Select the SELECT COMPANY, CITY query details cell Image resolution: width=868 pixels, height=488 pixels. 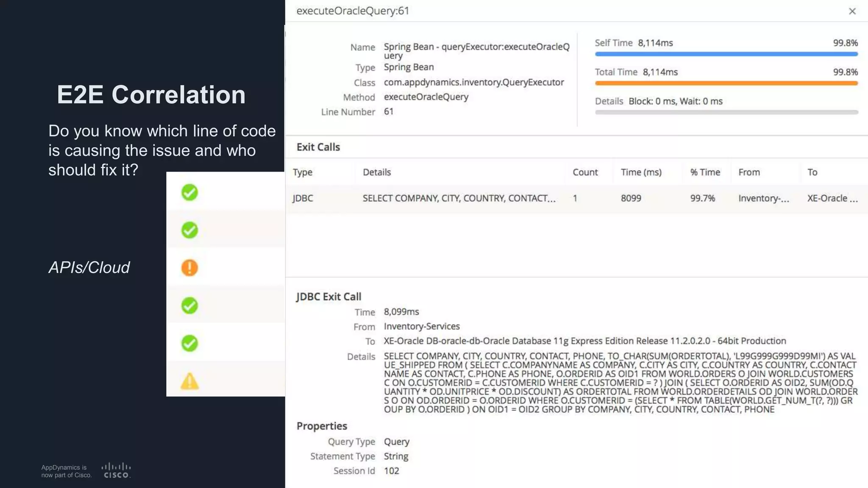(459, 198)
